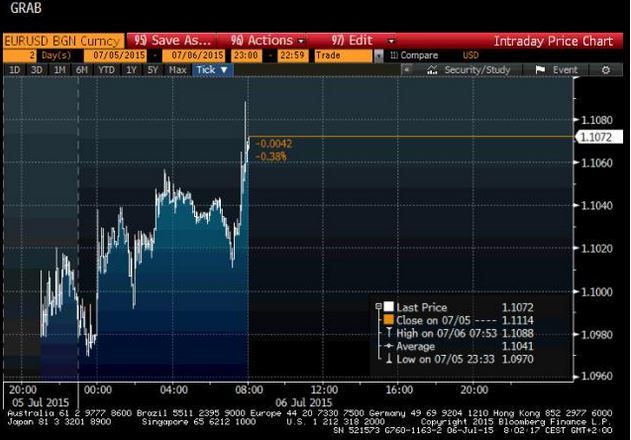
Task: Click the 1.1072 last price marker
Action: click(x=599, y=137)
